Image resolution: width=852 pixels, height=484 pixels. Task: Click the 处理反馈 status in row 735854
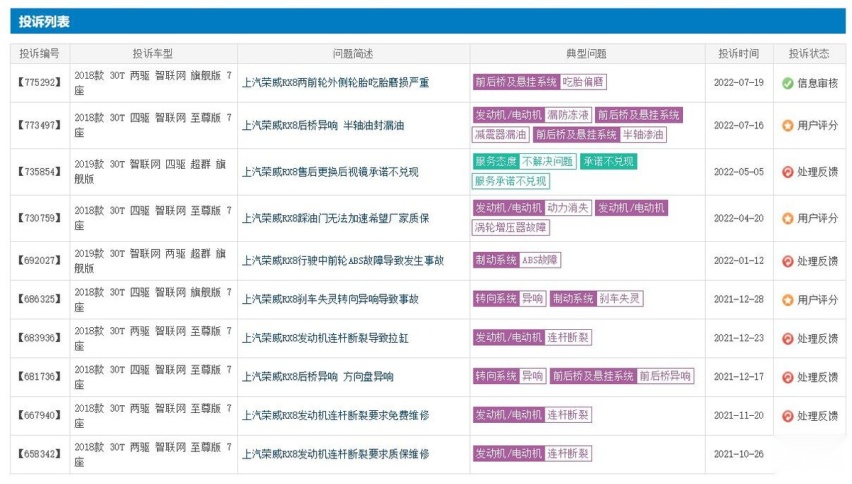[x=817, y=172]
